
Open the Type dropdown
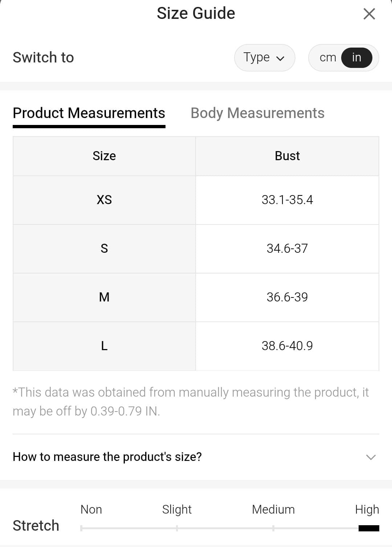coord(264,58)
